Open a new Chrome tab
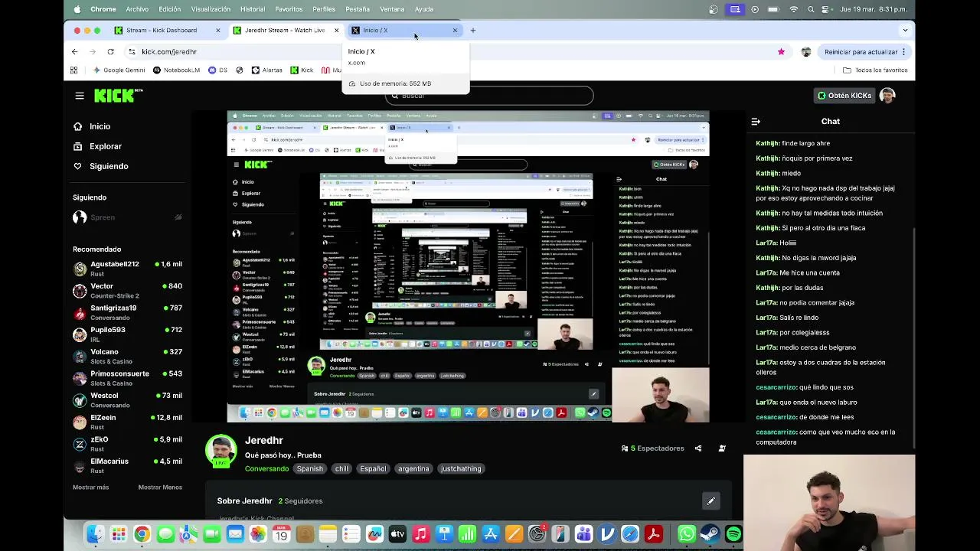The image size is (980, 551). pyautogui.click(x=473, y=31)
